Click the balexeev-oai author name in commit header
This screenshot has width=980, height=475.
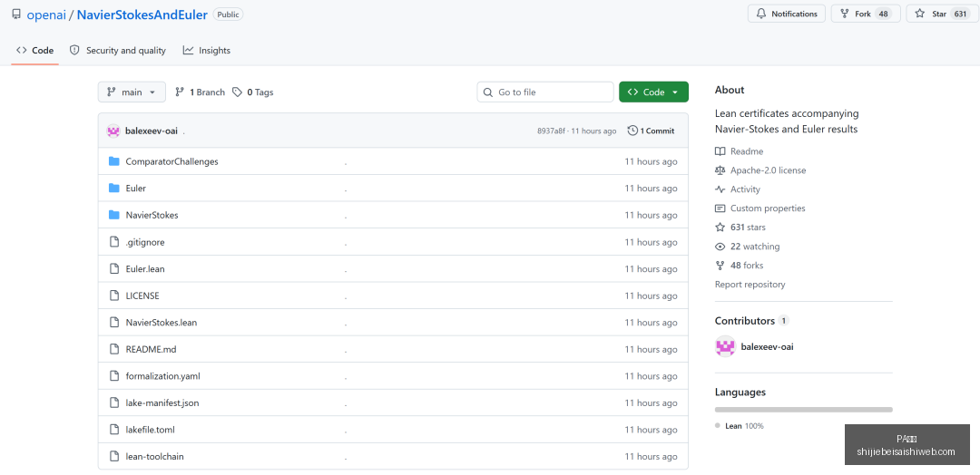coord(152,131)
